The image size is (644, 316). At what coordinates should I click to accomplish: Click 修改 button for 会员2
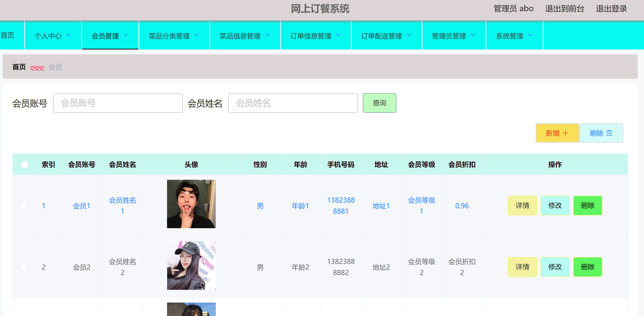point(555,267)
